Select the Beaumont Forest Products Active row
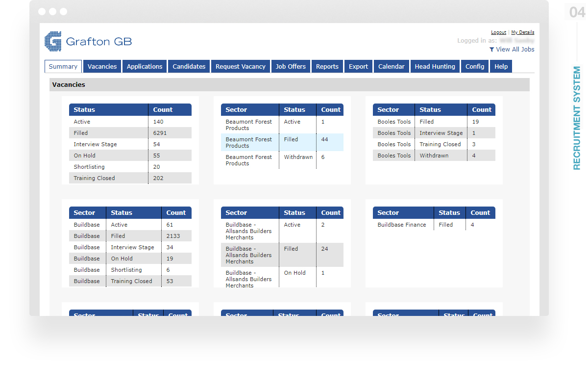588x365 pixels. tap(282, 125)
